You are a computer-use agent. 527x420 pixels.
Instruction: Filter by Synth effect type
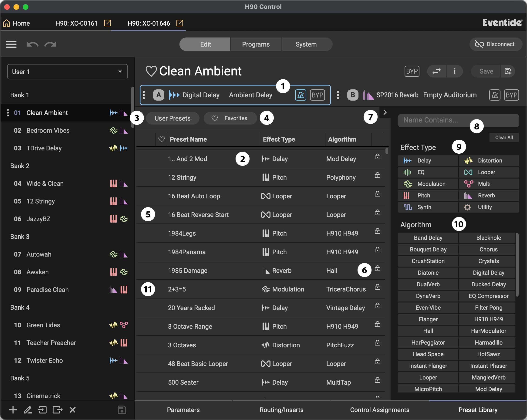click(428, 207)
